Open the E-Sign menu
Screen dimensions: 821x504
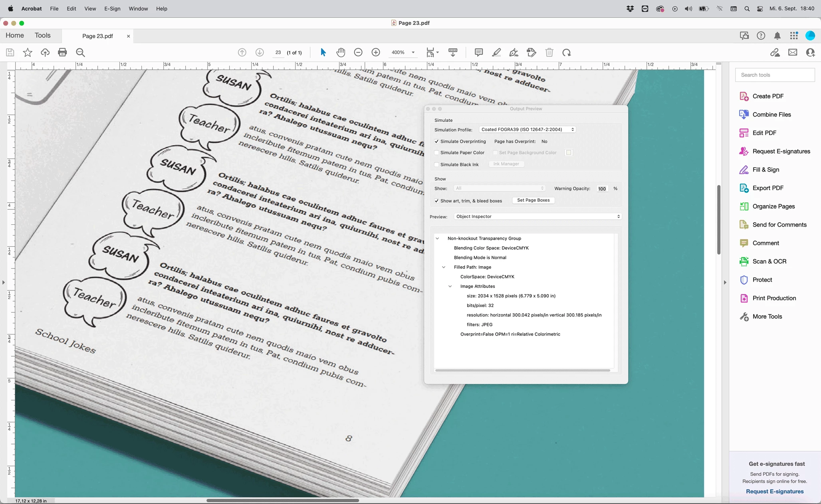pyautogui.click(x=112, y=8)
